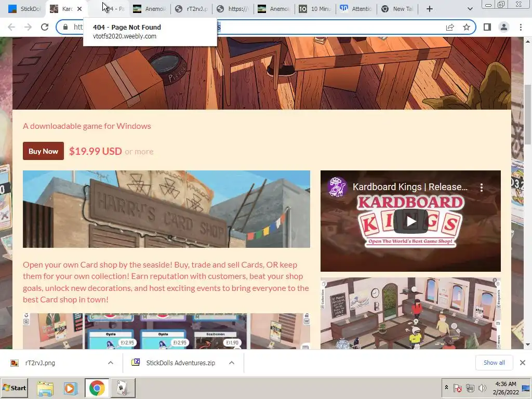The height and width of the screenshot is (399, 532).
Task: Close the Kardboard Kings tab
Action: pos(79,9)
